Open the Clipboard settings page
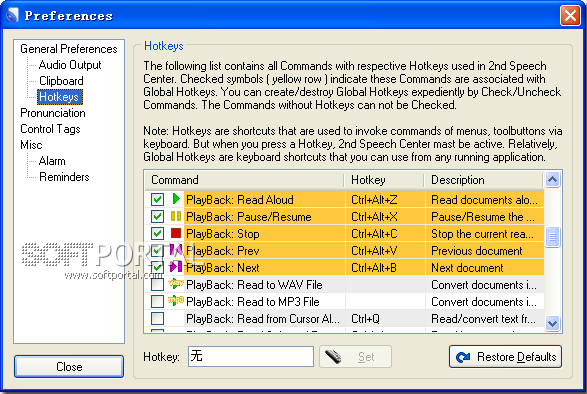 pyautogui.click(x=61, y=81)
